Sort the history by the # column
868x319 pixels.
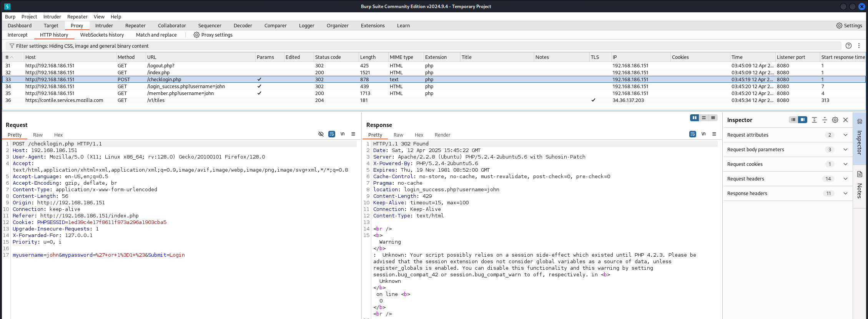pos(12,57)
